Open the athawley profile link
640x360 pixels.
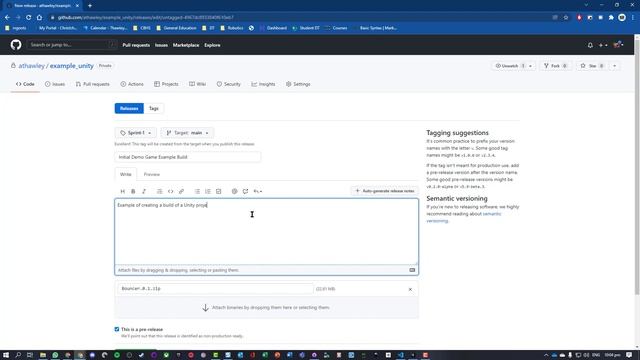pyautogui.click(x=31, y=66)
